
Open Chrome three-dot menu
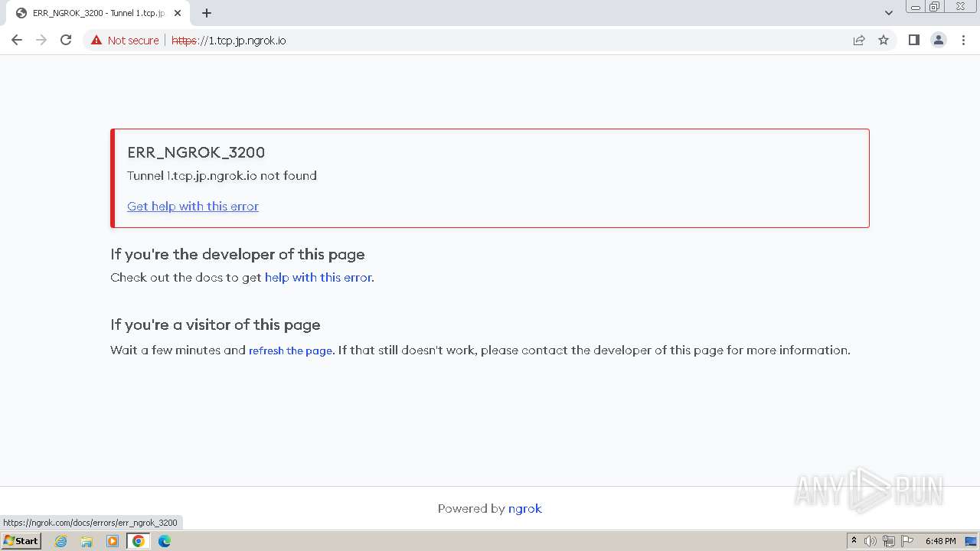point(963,40)
